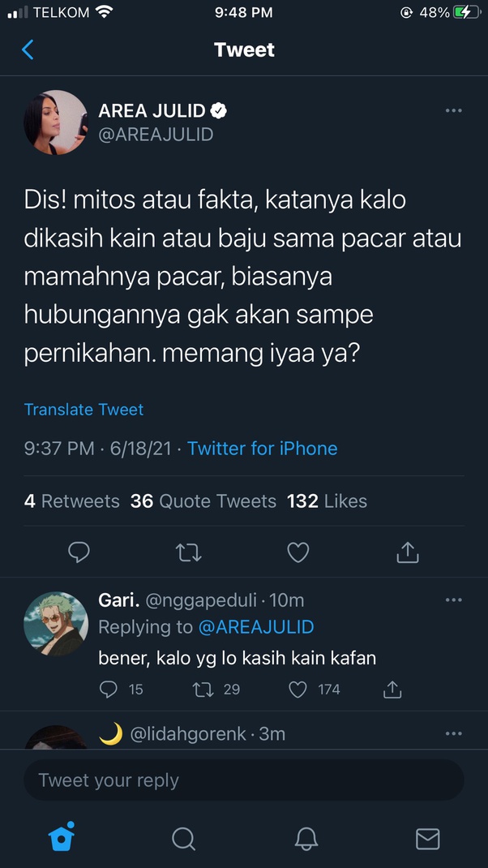Retweet Gari's reply with 29 retweets
The image size is (488, 868).
pos(203,690)
